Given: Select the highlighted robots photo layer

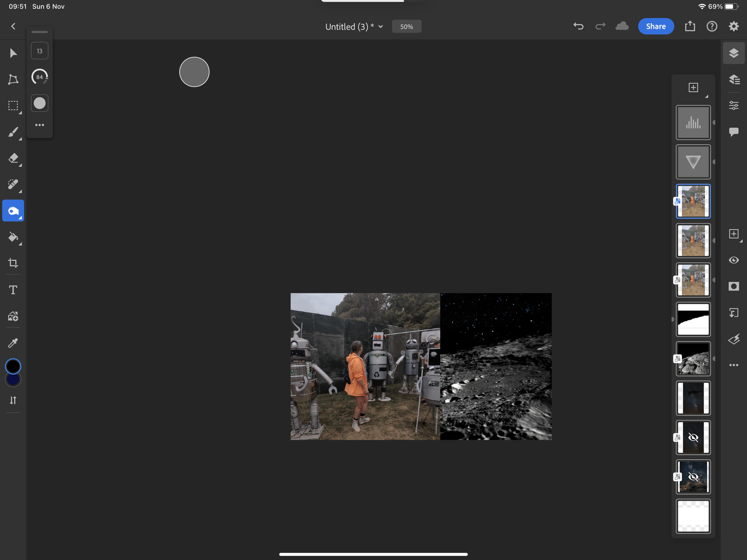Looking at the screenshot, I should (x=693, y=201).
